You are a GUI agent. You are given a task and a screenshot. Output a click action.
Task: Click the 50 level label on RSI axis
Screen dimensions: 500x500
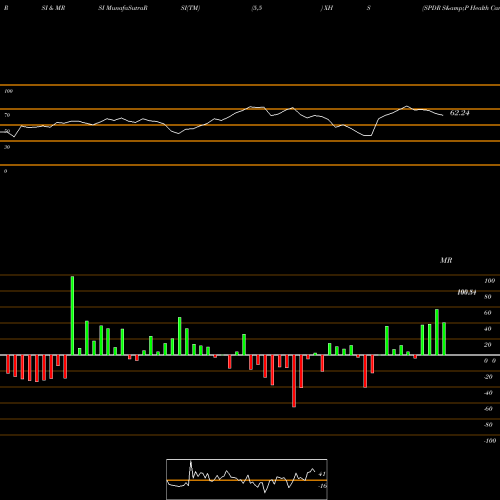(7, 131)
